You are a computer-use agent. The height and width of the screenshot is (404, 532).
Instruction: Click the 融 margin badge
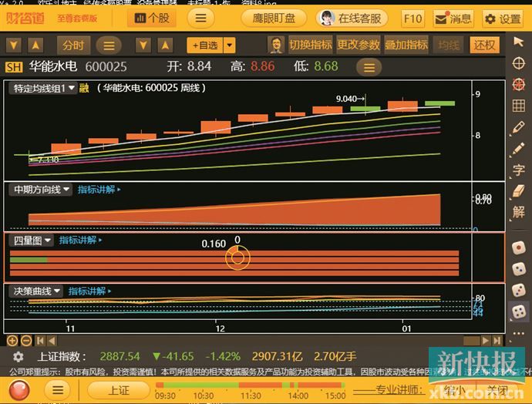coord(84,88)
